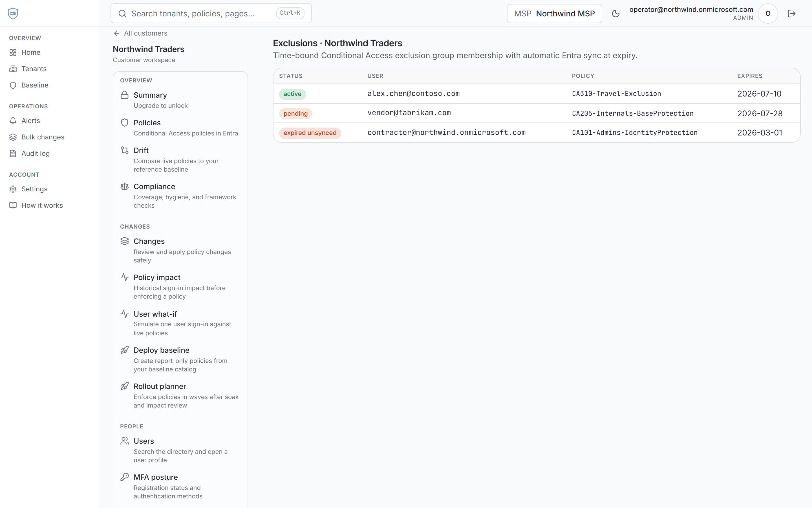Screen dimensions: 812x508
Task: Click the Home dashboard icon
Action: pos(13,52)
